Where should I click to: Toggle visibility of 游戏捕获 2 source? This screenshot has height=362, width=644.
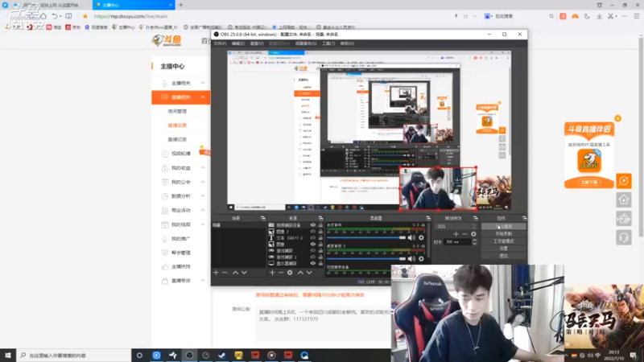click(x=313, y=257)
